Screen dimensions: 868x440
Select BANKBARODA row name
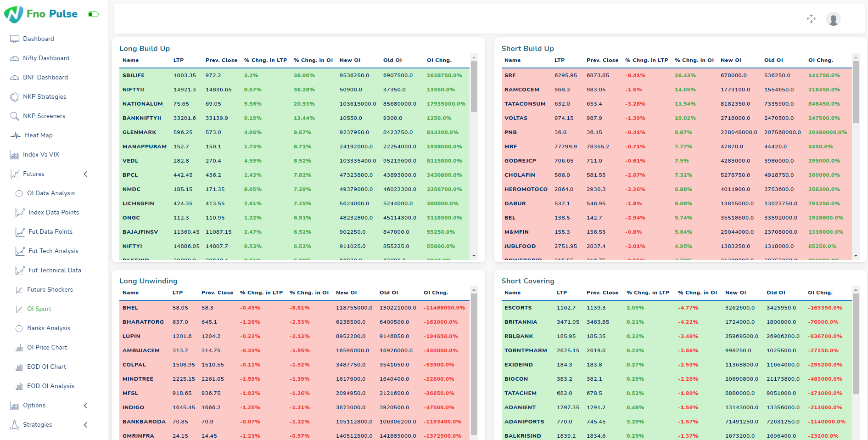click(x=144, y=422)
